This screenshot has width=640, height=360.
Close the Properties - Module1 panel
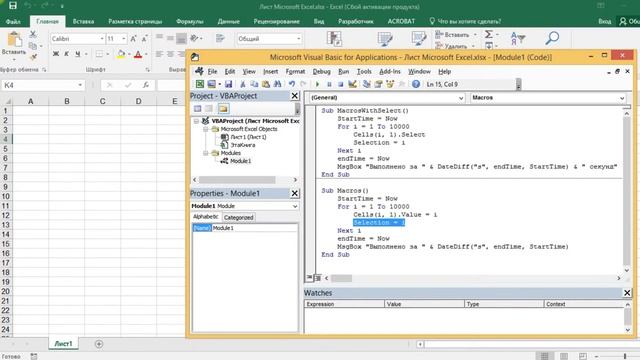[294, 193]
